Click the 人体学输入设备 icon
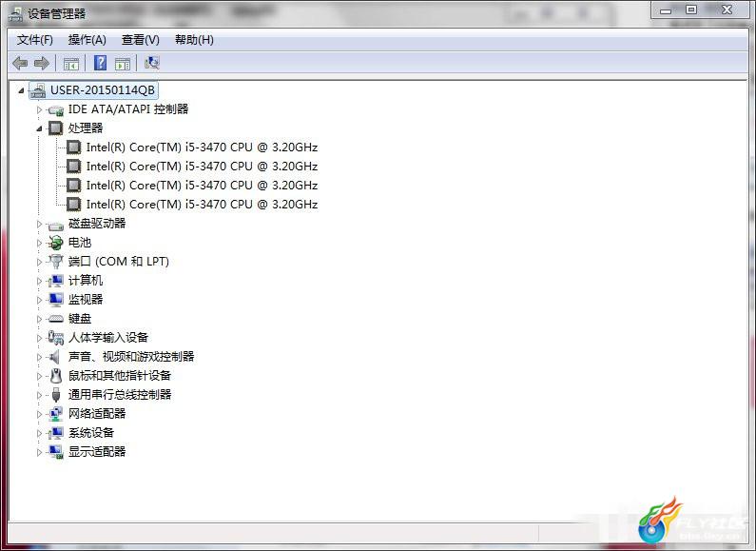Screen dimensions: 756x551 [x=56, y=338]
